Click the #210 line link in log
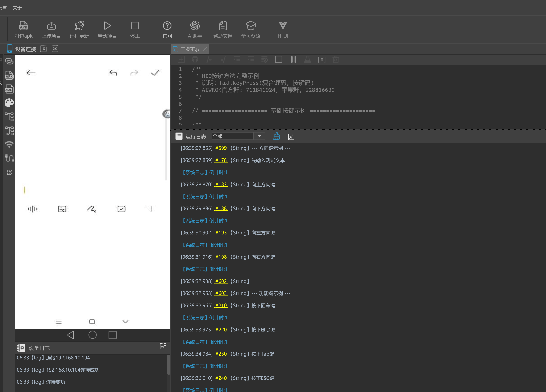 click(221, 305)
